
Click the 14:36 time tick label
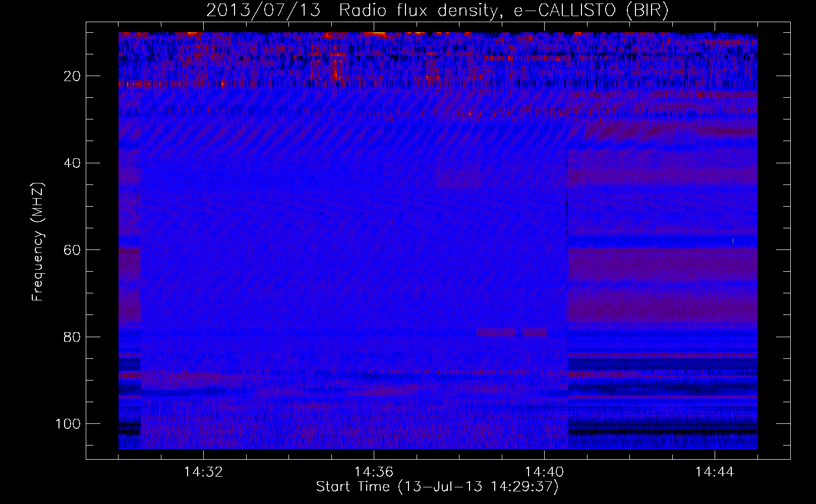point(374,472)
